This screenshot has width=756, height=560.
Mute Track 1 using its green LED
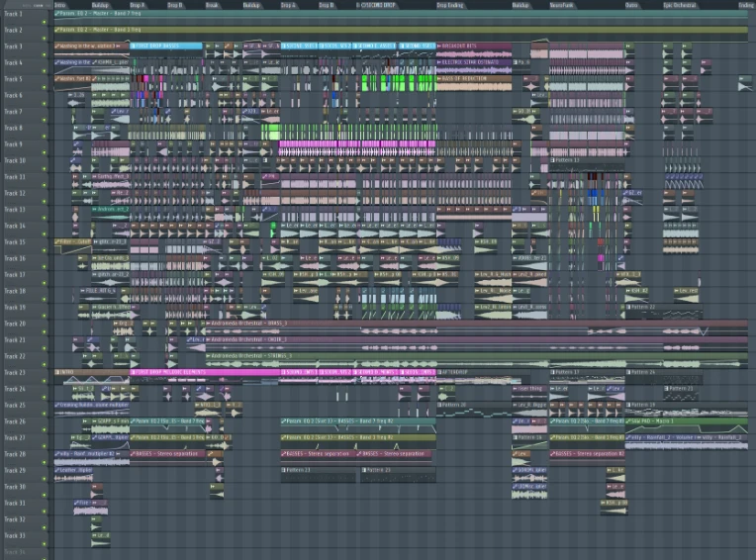pyautogui.click(x=45, y=22)
